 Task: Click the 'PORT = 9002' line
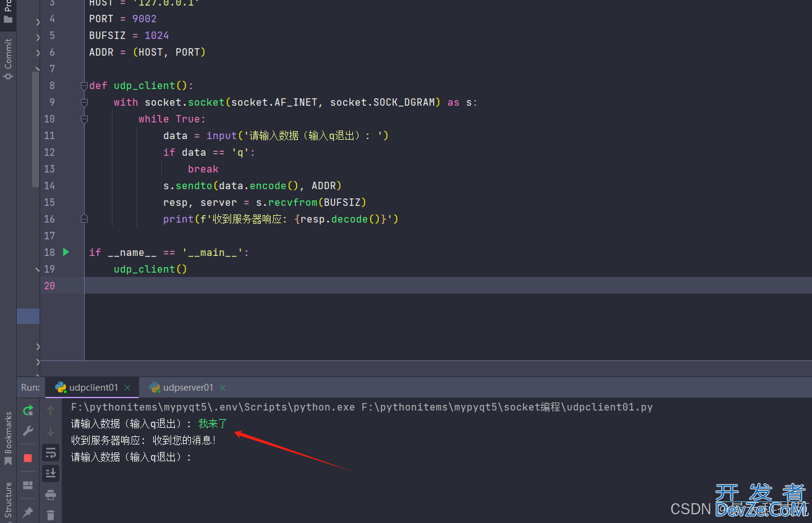[x=123, y=19]
